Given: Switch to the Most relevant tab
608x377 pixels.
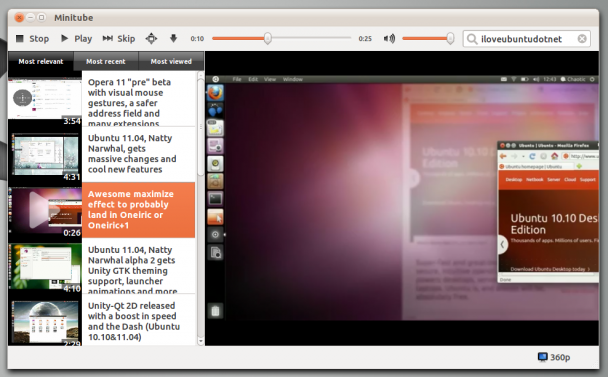Looking at the screenshot, I should [x=41, y=61].
